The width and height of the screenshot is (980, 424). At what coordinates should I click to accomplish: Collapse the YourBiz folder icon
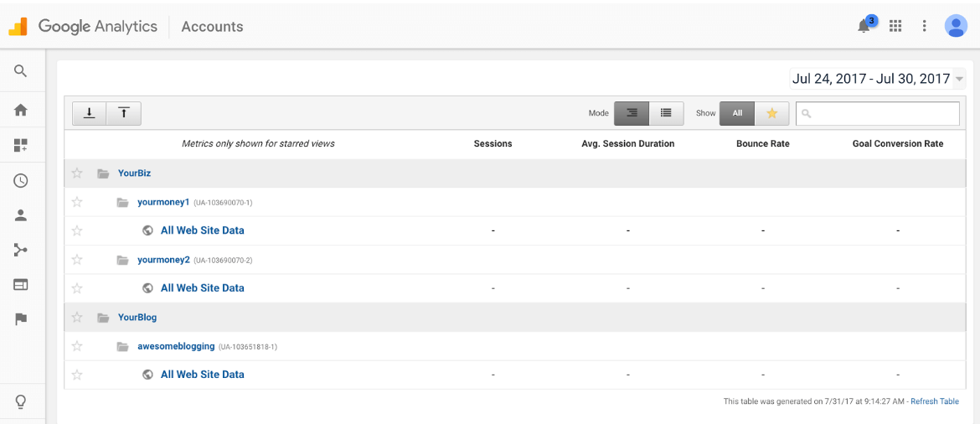[x=103, y=173]
